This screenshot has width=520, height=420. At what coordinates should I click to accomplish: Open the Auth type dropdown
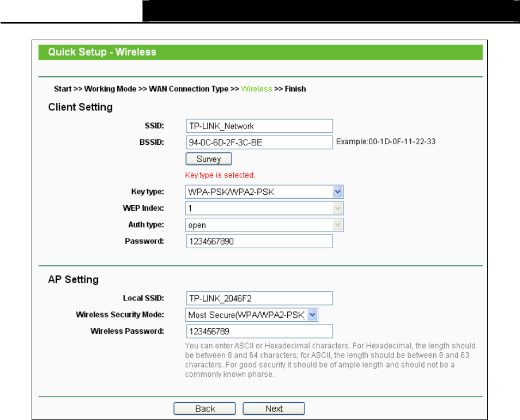pos(264,225)
